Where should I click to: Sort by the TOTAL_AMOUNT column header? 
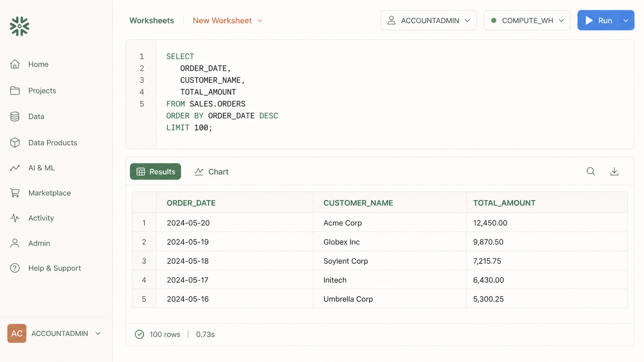[x=504, y=203]
